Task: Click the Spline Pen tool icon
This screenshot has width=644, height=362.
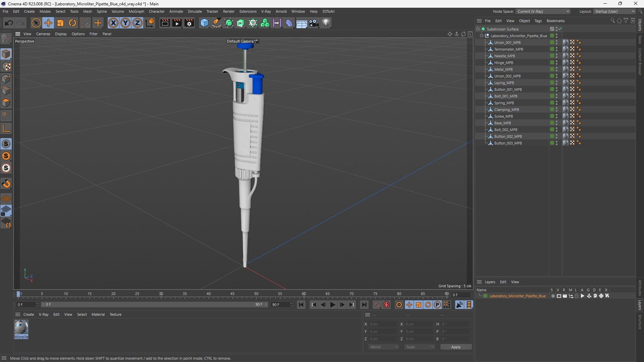Action: [x=217, y=23]
